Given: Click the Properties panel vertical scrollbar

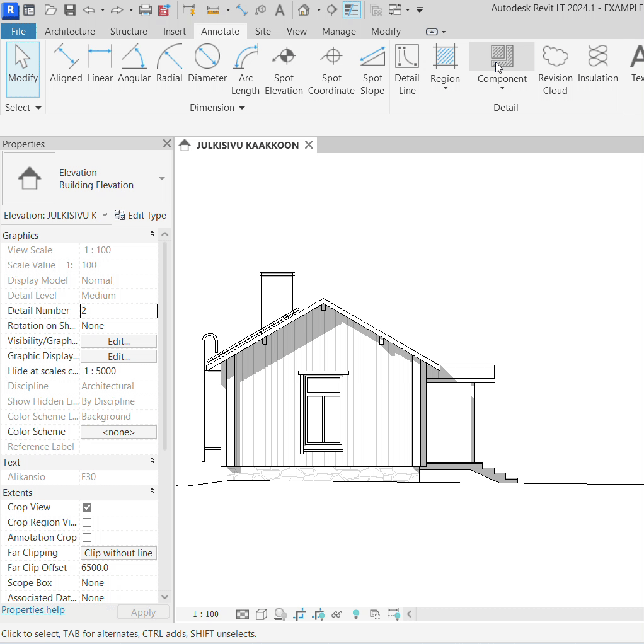Looking at the screenshot, I should click(165, 347).
